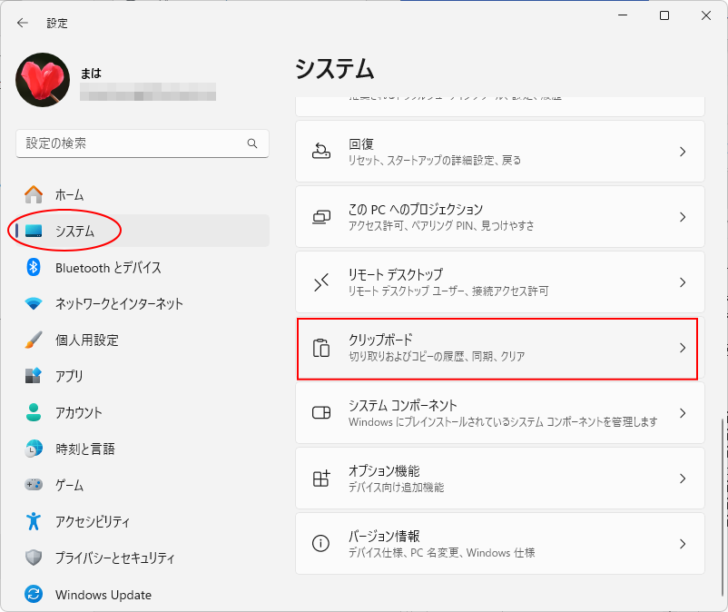
Task: Click the プライバシーとセキュリティ shield icon
Action: click(x=33, y=557)
